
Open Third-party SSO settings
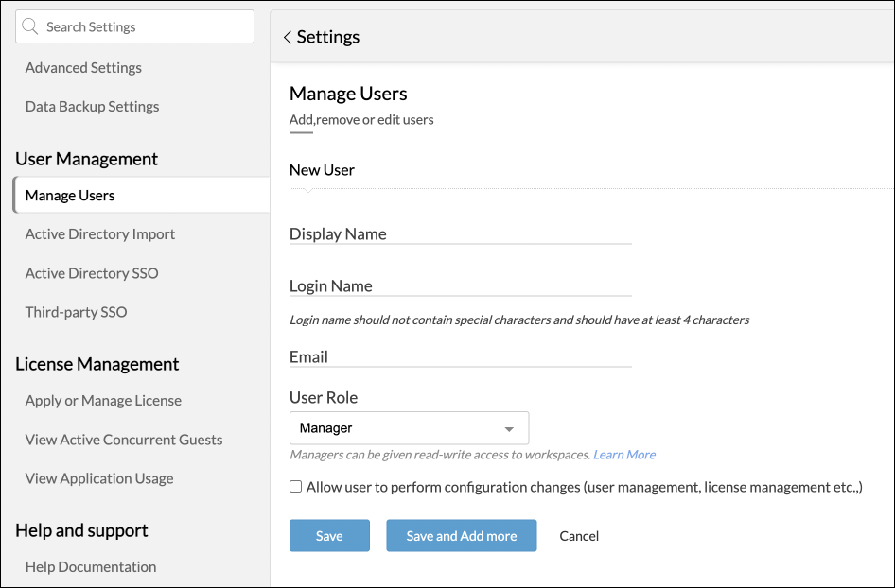(x=76, y=312)
